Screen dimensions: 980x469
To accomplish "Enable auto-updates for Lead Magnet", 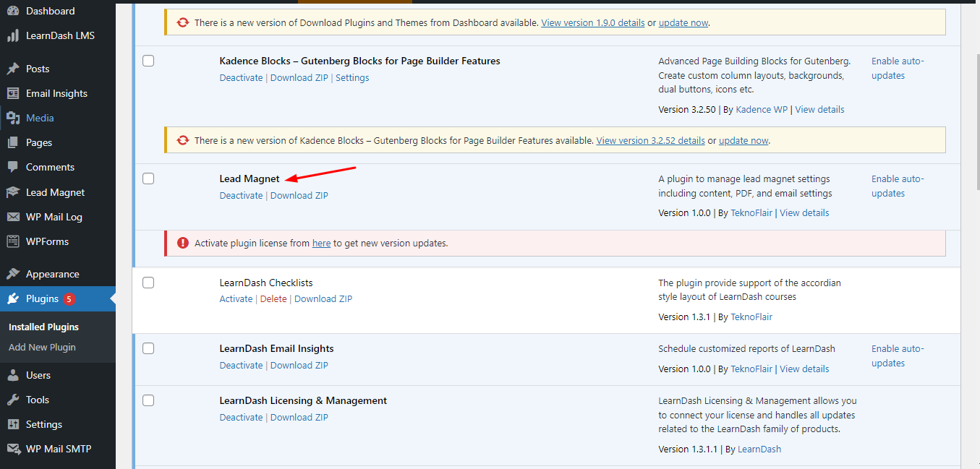I will (x=898, y=186).
